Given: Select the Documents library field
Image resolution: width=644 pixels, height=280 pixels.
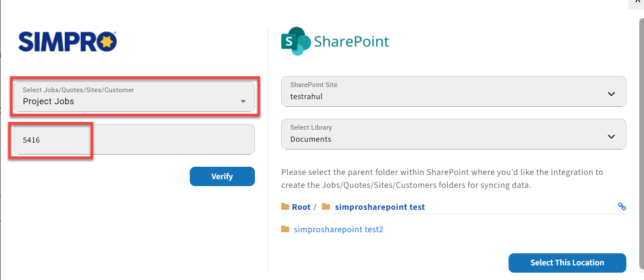Looking at the screenshot, I should tap(453, 134).
